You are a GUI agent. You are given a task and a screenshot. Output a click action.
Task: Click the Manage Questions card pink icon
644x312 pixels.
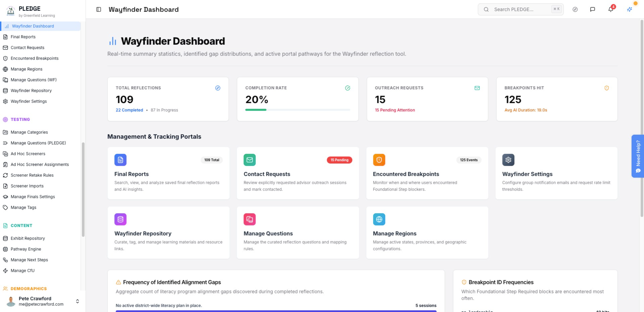point(249,219)
